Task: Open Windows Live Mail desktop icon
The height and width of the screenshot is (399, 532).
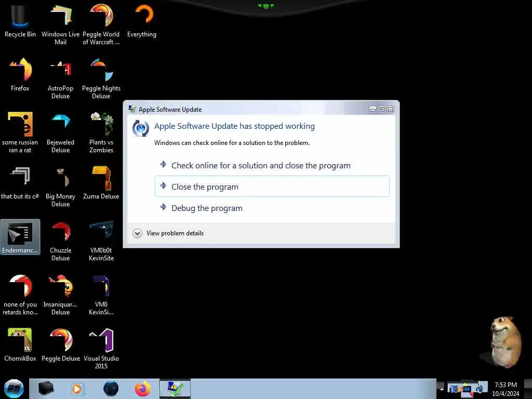Action: click(x=60, y=24)
